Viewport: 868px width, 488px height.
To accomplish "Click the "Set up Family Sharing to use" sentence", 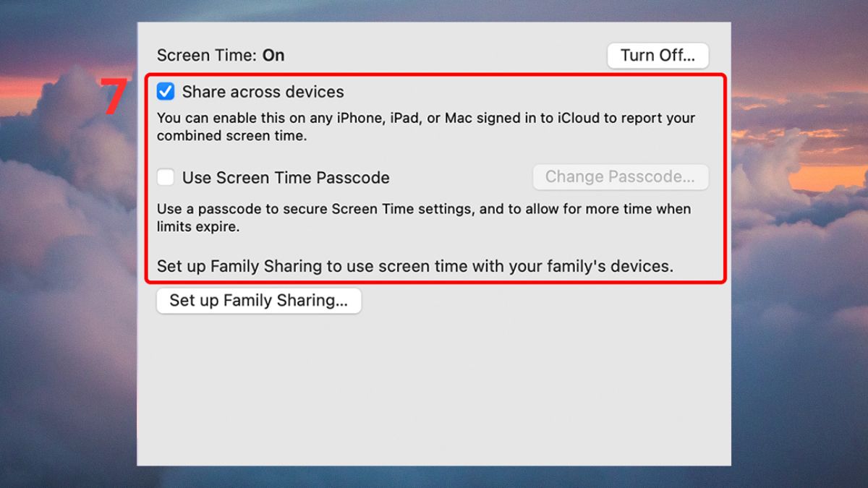I will (x=414, y=266).
